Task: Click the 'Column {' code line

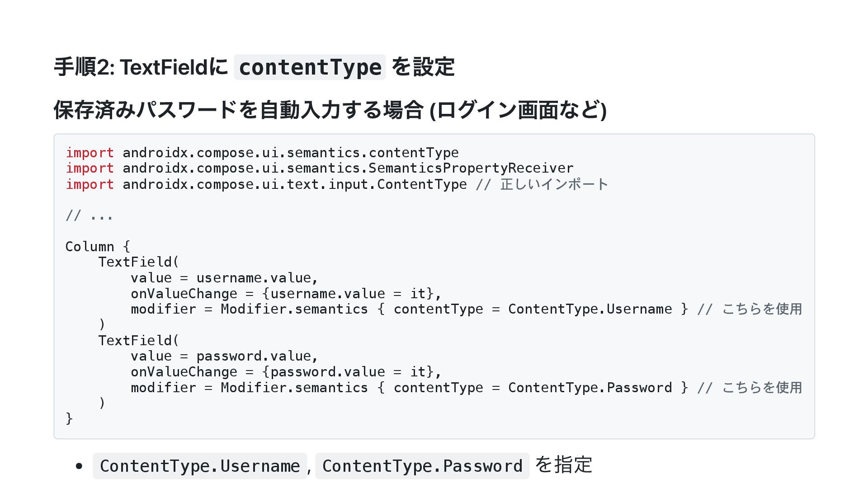Action: [x=98, y=247]
